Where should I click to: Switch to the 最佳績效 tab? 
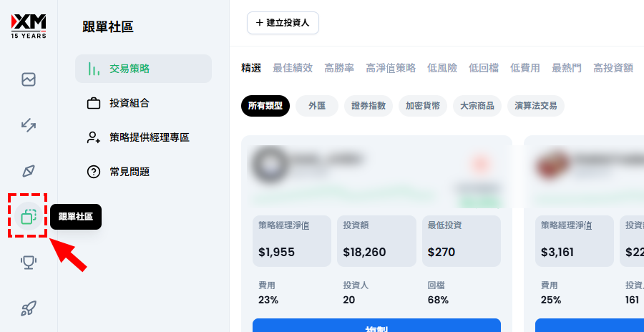coord(293,68)
